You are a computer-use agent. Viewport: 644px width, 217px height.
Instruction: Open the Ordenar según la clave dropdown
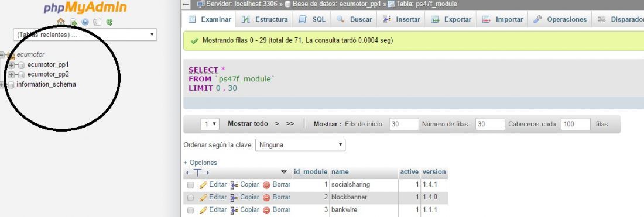point(300,145)
